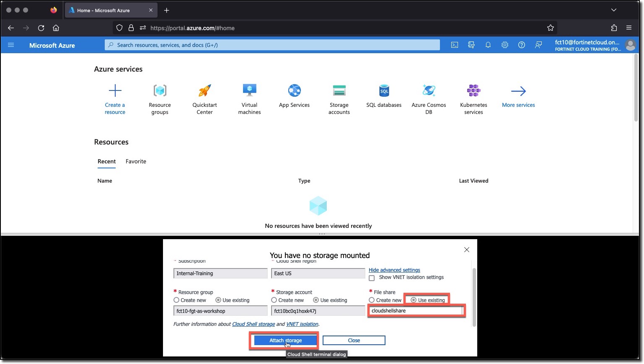Screen dimensions: 644x364
Task: Click the Close button in dialog
Action: 354,341
